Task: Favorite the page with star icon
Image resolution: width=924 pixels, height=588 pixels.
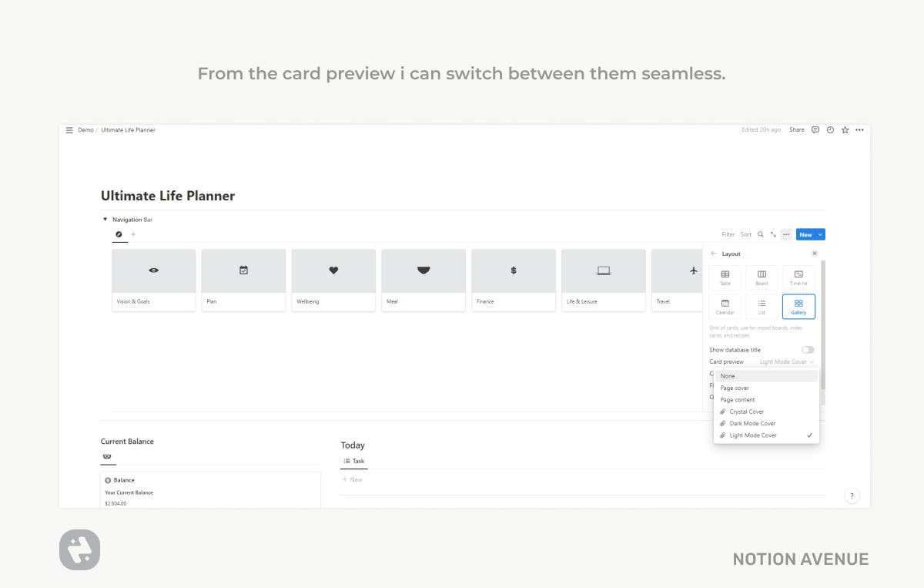Action: [x=845, y=130]
